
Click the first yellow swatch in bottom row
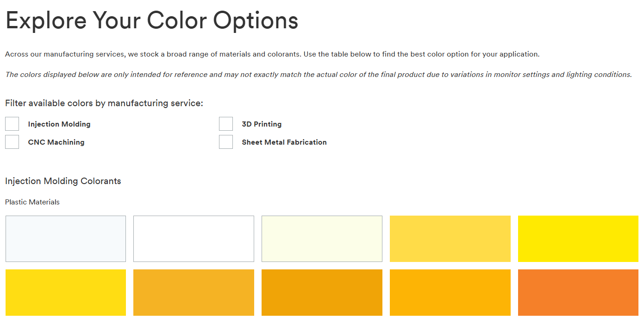pos(65,292)
